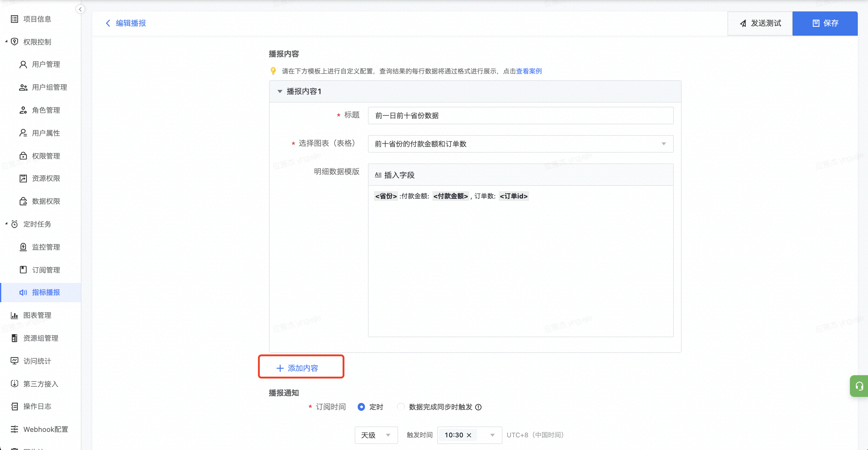Screen dimensions: 868x450
Task: Click the 权限控制 shield icon
Action: 14,42
